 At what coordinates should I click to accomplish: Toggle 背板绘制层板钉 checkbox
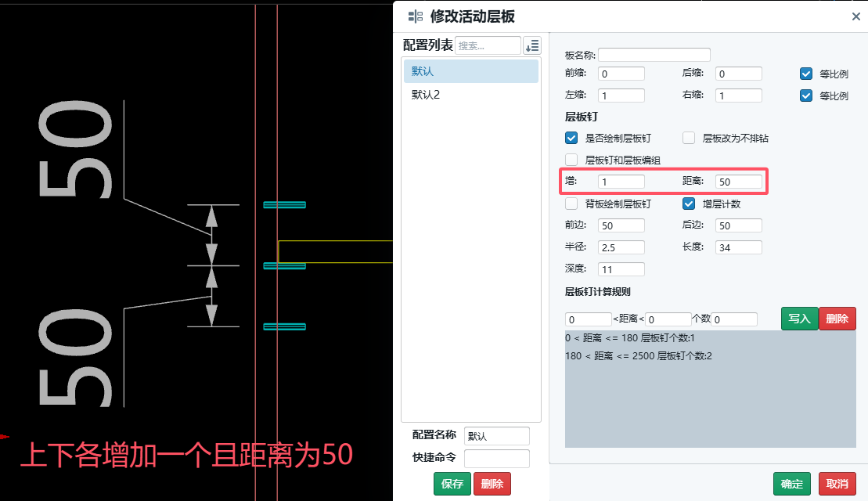coord(571,204)
